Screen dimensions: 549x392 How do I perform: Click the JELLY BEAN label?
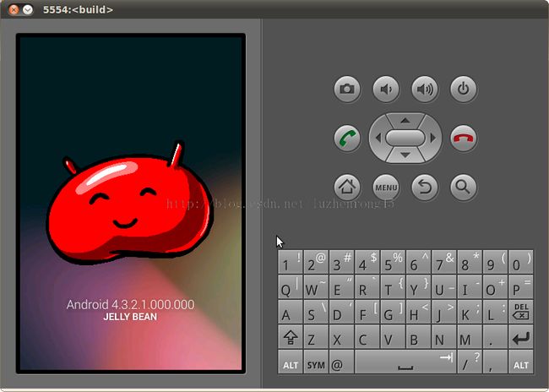click(x=130, y=317)
